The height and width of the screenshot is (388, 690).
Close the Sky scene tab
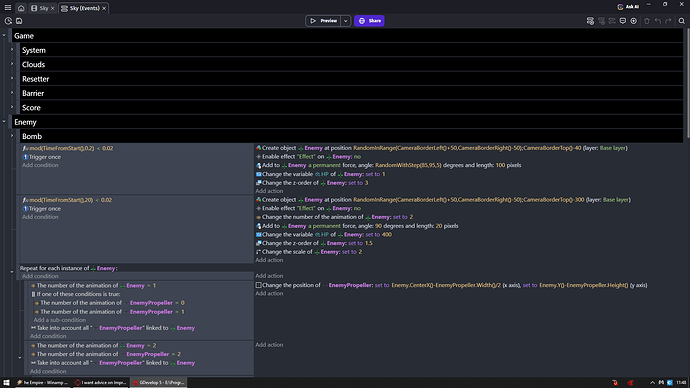(52, 8)
